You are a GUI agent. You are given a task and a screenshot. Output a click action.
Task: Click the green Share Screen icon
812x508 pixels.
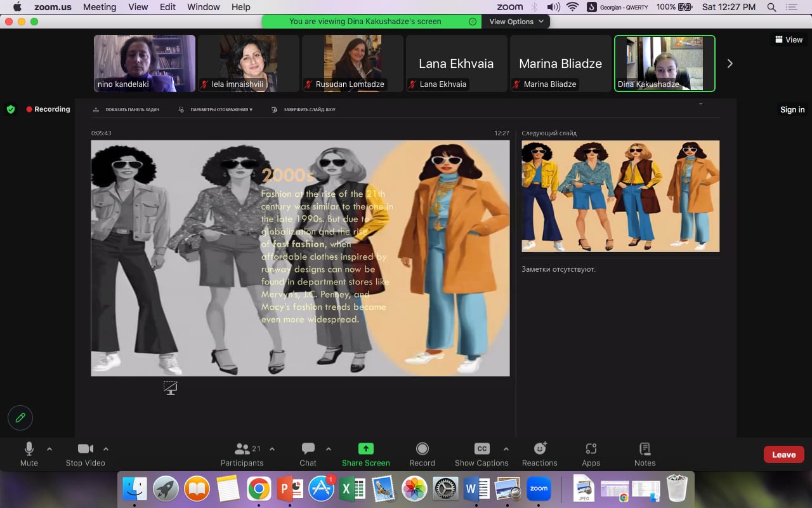[366, 449]
